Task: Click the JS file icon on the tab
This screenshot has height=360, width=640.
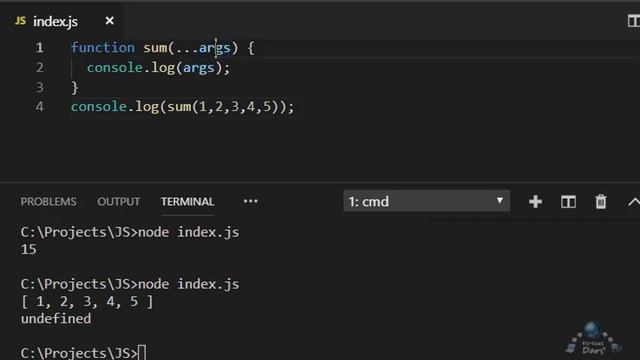Action: coord(20,20)
